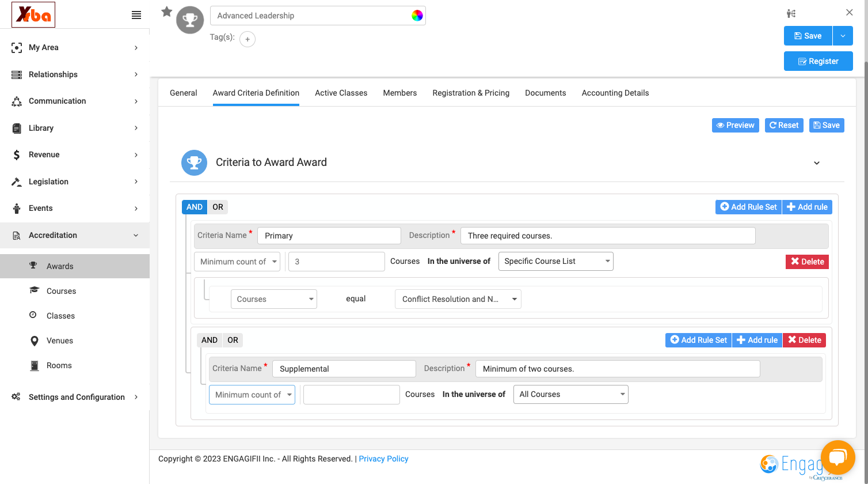Open the Specific Course List dropdown
Image resolution: width=868 pixels, height=484 pixels.
pyautogui.click(x=555, y=261)
